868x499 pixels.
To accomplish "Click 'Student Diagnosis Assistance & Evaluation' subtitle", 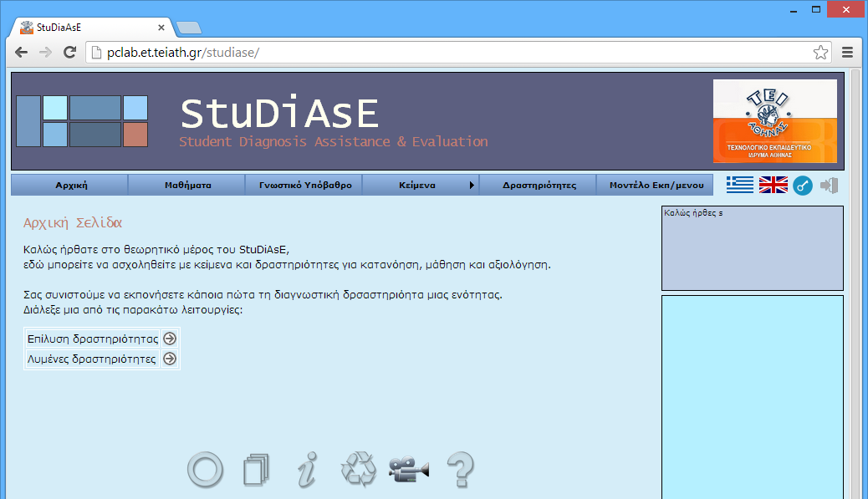I will point(334,141).
